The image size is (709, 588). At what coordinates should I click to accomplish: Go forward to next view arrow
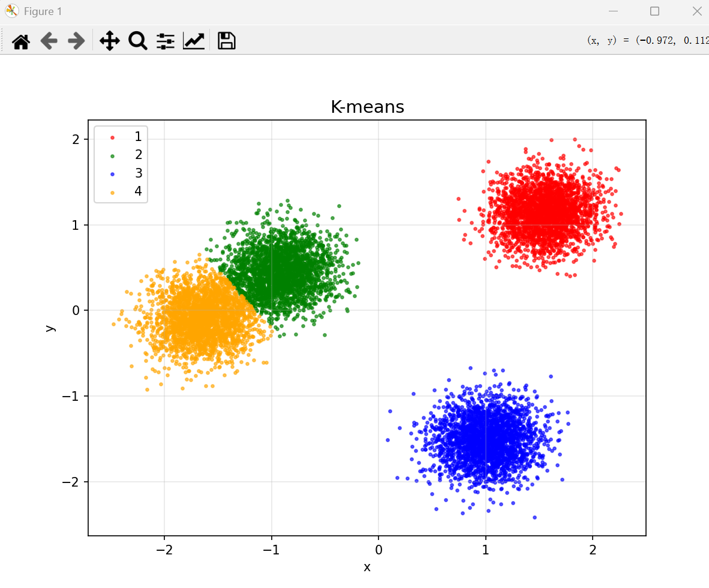(76, 41)
